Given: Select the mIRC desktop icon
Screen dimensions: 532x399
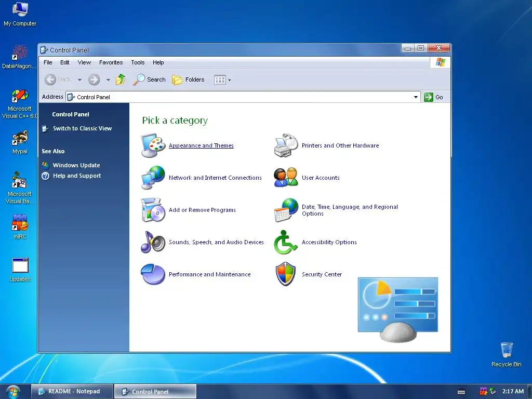Looking at the screenshot, I should (20, 227).
